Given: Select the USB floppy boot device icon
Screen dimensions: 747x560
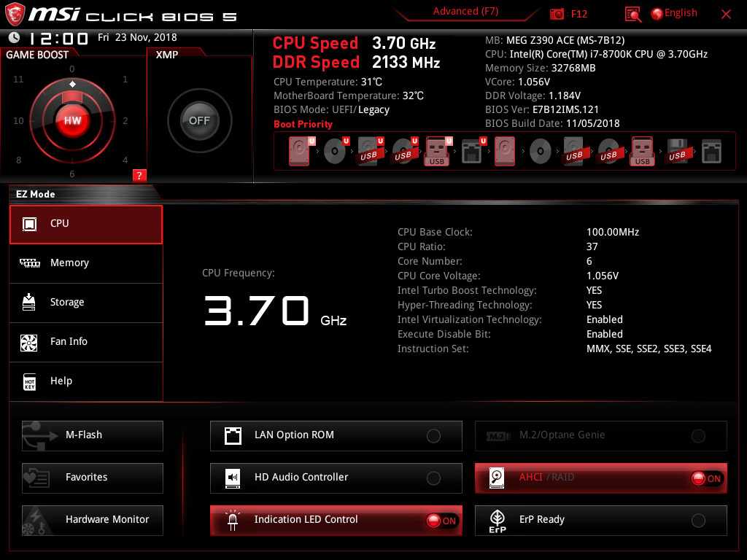Looking at the screenshot, I should click(x=677, y=151).
